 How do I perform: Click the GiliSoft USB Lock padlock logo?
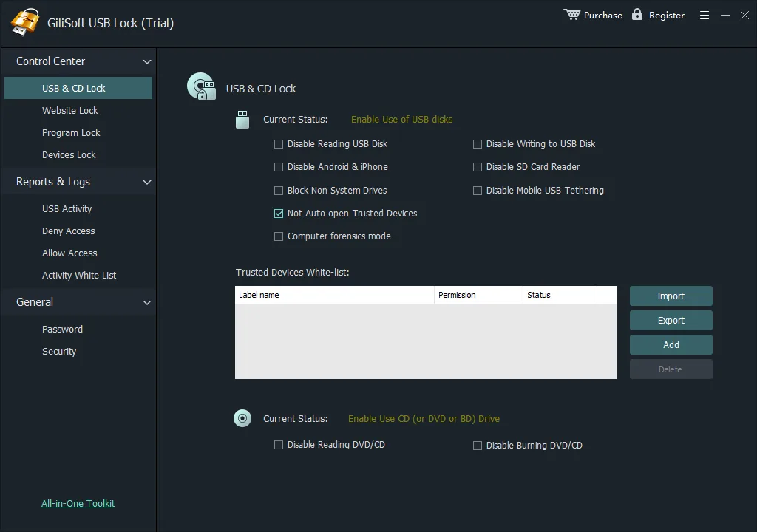point(25,21)
